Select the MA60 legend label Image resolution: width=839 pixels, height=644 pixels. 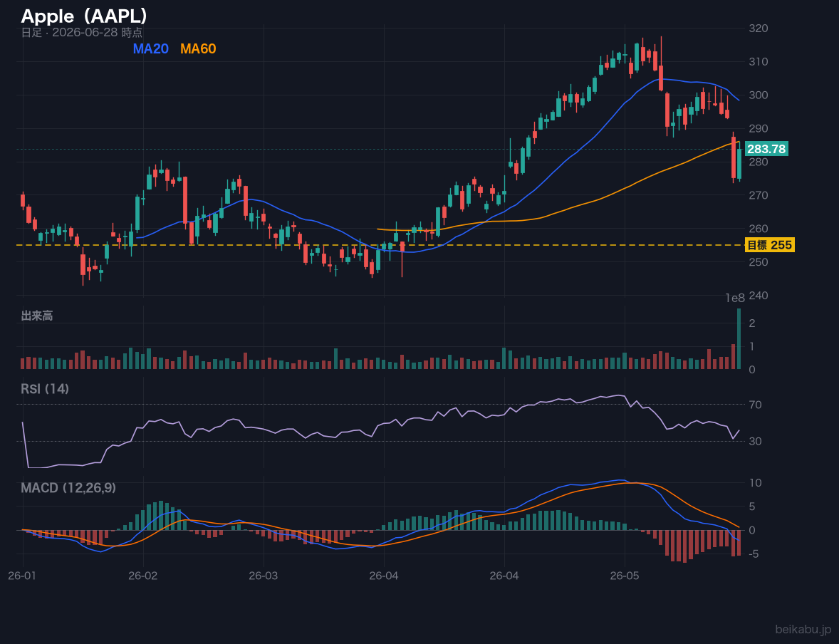[x=198, y=48]
